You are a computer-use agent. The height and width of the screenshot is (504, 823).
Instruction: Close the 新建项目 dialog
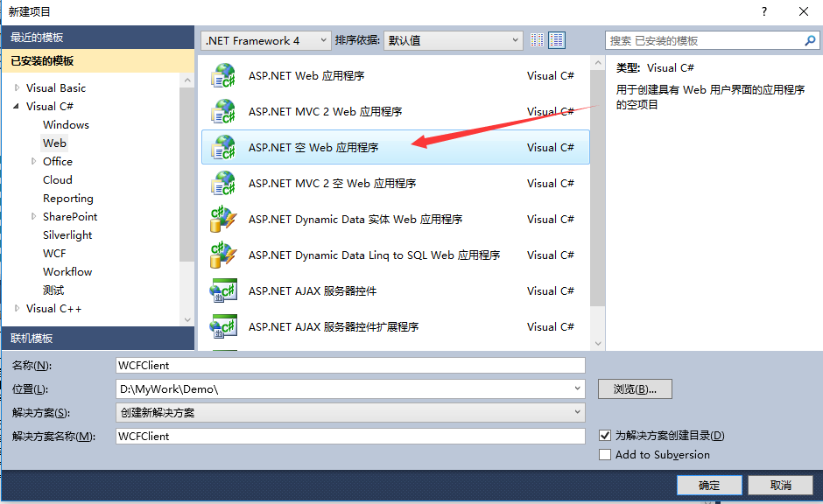pos(803,11)
